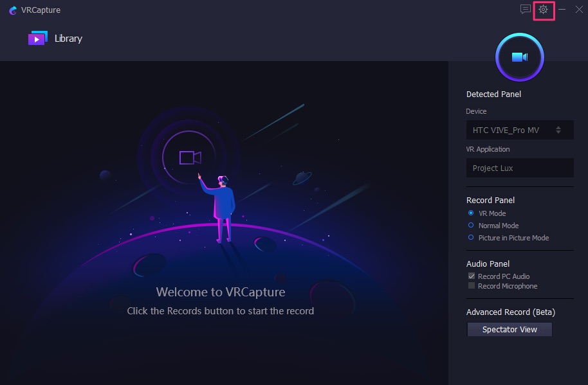Click the Library play icon
The image size is (588, 385).
click(x=38, y=38)
